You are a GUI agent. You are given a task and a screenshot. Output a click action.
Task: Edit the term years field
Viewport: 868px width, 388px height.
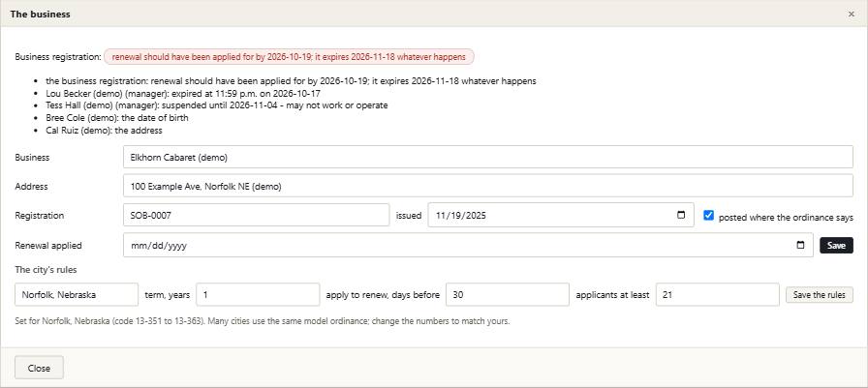coord(258,294)
